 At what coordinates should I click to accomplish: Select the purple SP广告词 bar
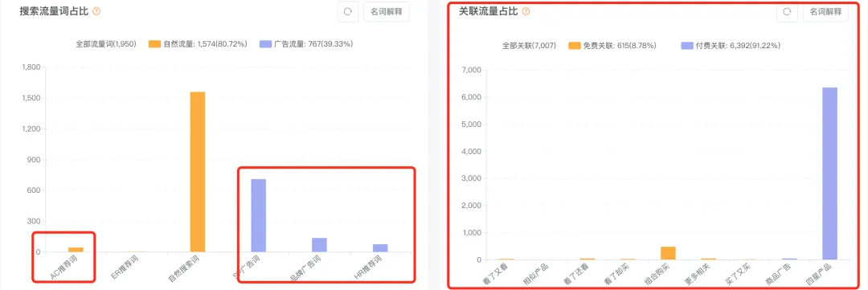[x=259, y=215]
